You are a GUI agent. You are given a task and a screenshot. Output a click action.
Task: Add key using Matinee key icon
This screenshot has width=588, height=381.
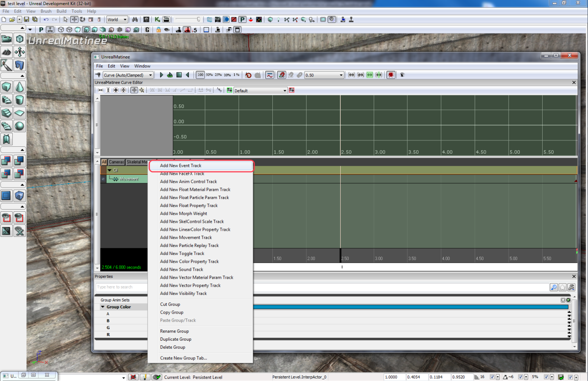98,75
